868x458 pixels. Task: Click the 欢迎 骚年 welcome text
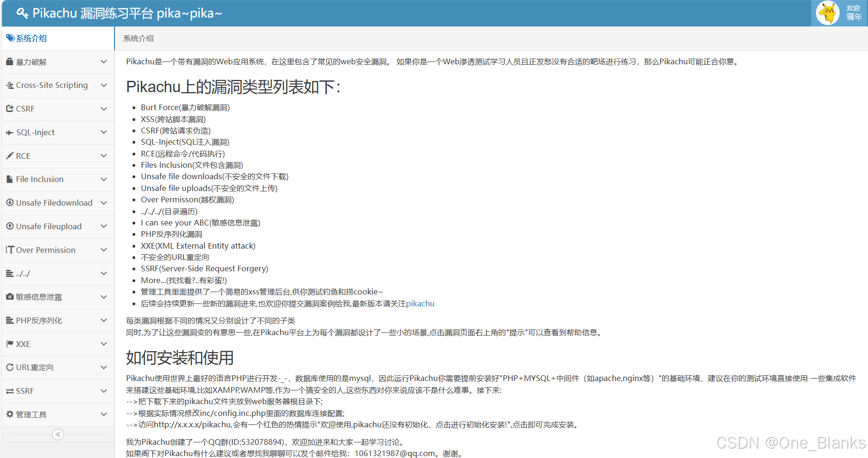coord(854,13)
